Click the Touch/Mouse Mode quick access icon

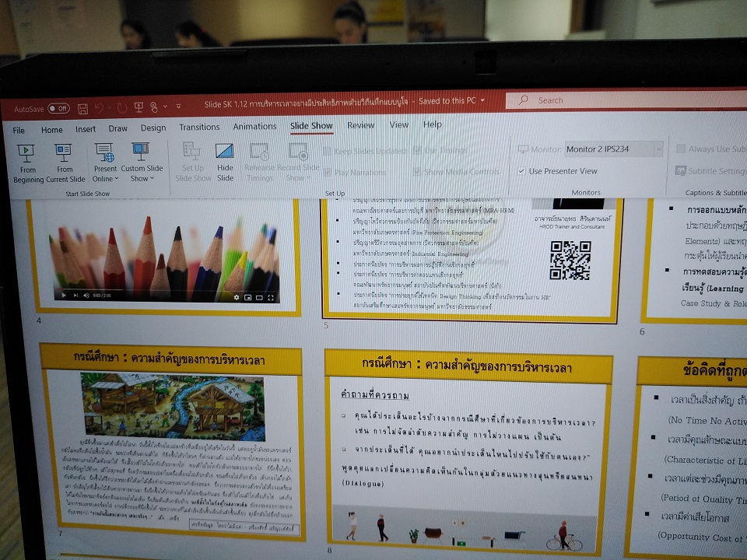(154, 107)
